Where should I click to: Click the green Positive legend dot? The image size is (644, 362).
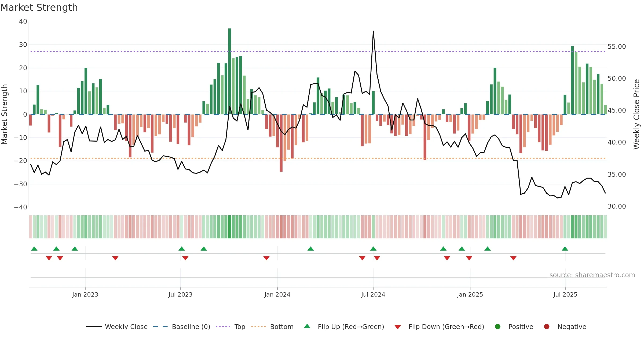[x=498, y=327]
